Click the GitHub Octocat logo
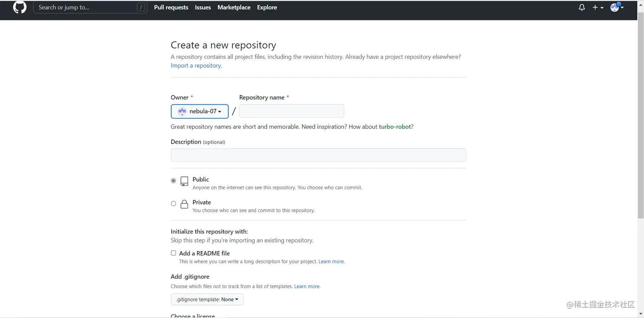Viewport: 644px width, 318px height. tap(20, 7)
